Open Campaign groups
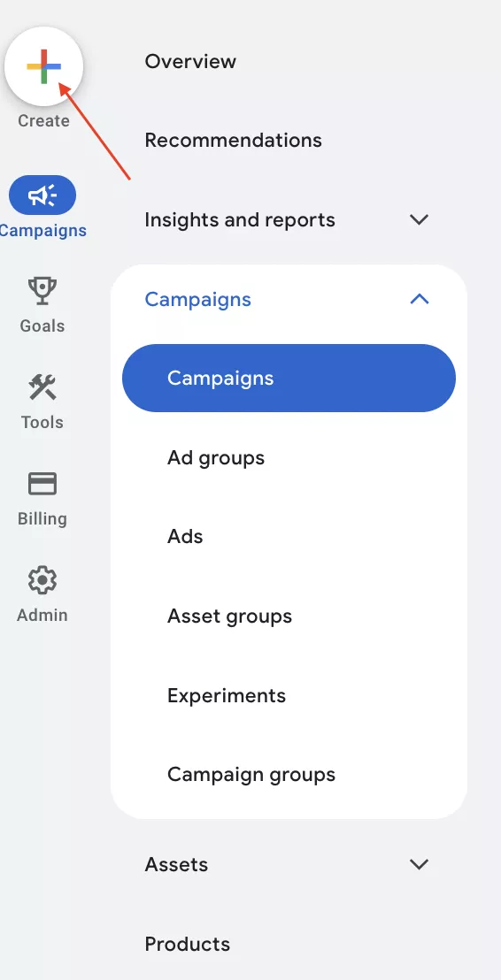Viewport: 501px width, 980px height. pos(251,775)
